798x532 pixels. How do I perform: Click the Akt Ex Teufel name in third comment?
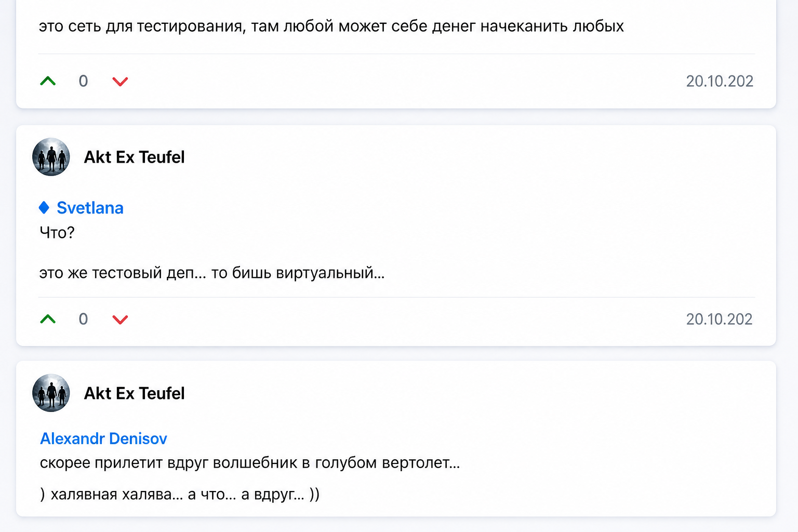click(134, 393)
